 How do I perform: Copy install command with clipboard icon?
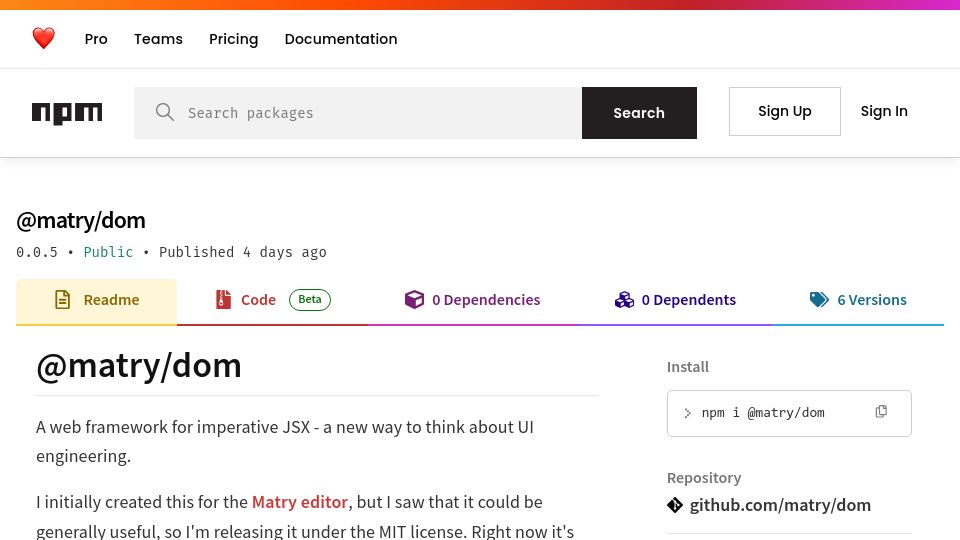[881, 411]
